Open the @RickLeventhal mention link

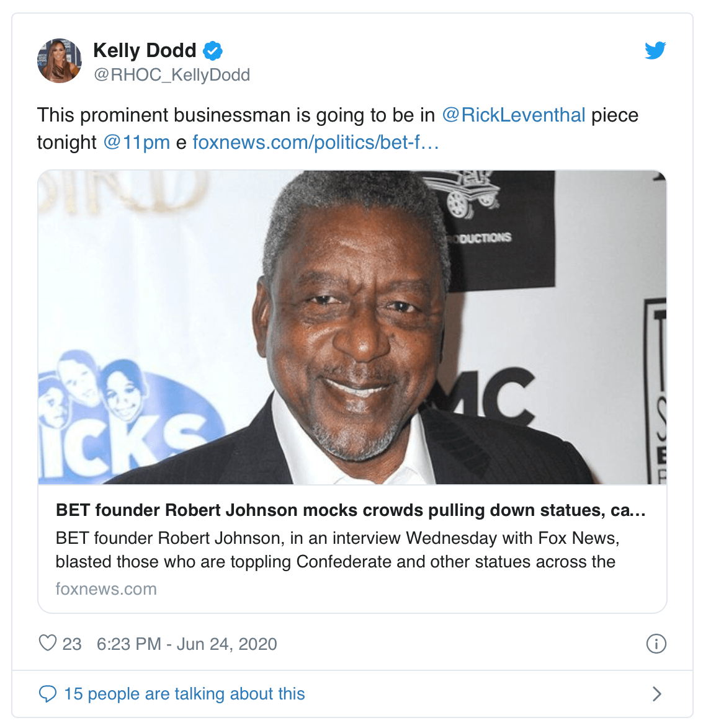pos(513,115)
